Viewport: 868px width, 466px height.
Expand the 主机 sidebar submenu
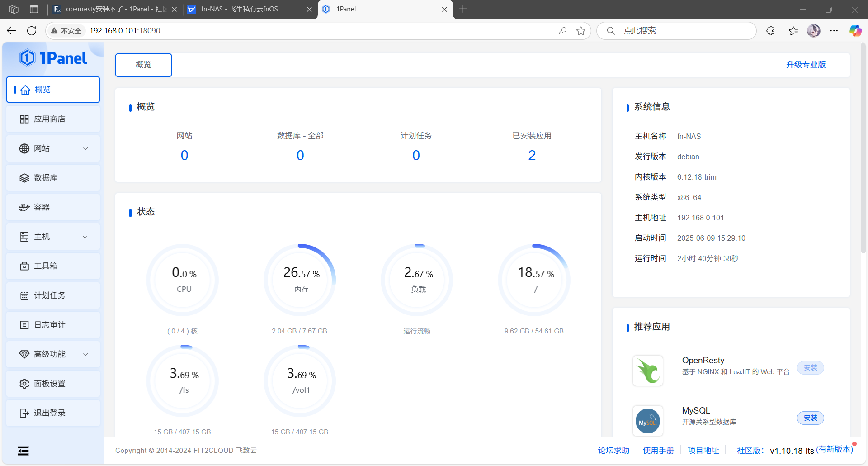(x=85, y=237)
